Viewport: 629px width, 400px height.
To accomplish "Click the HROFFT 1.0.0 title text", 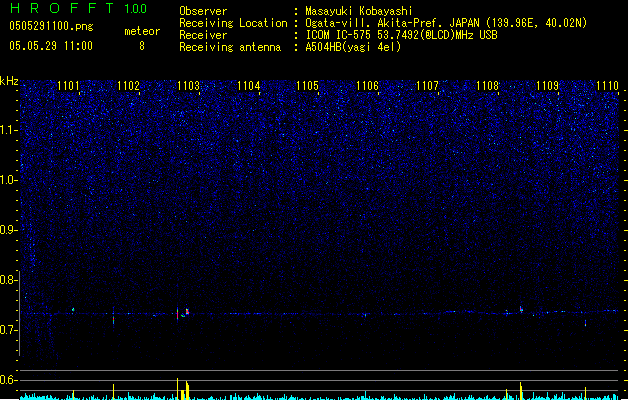I will tap(79, 8).
